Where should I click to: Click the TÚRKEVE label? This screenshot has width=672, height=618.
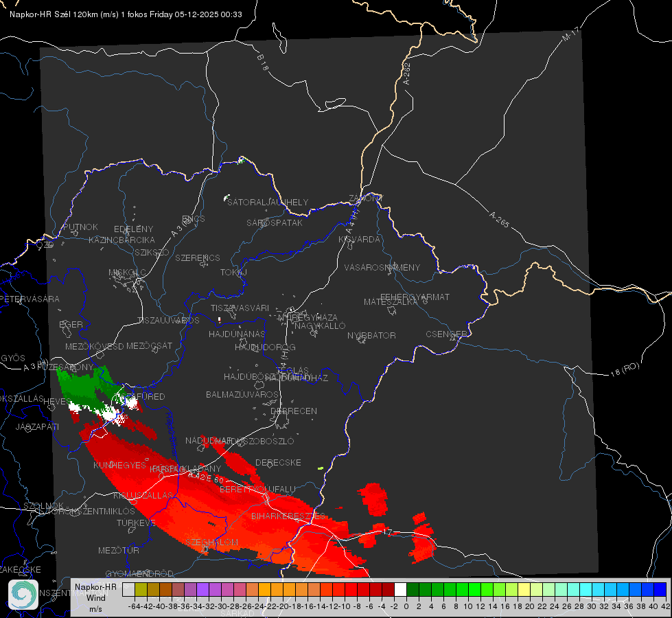137,523
